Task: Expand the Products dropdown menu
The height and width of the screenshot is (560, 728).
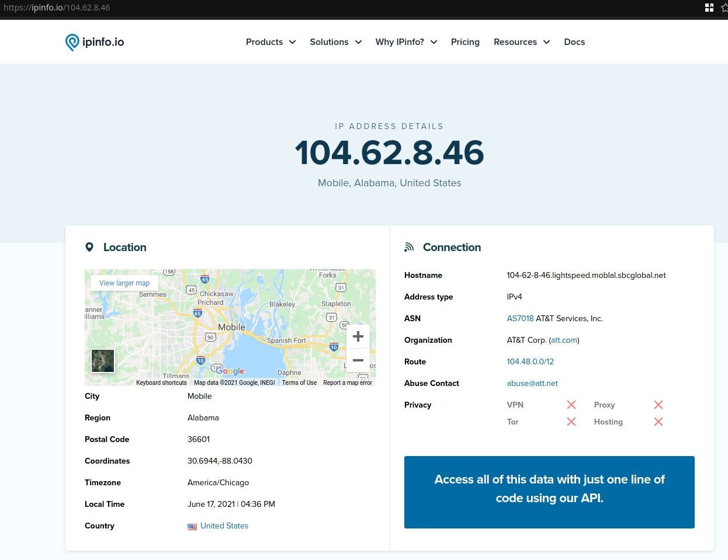Action: click(271, 42)
